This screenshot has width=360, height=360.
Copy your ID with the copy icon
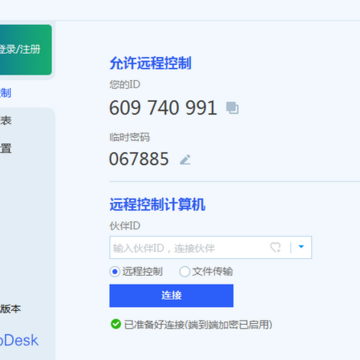(232, 108)
